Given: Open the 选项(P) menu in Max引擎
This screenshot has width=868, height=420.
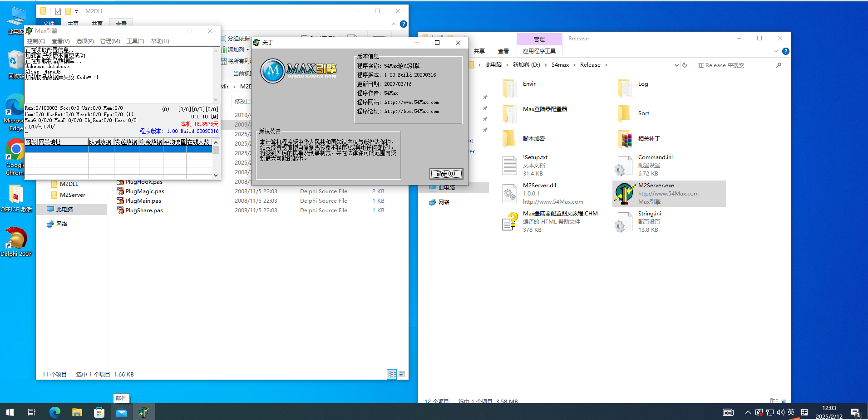Looking at the screenshot, I should [85, 41].
